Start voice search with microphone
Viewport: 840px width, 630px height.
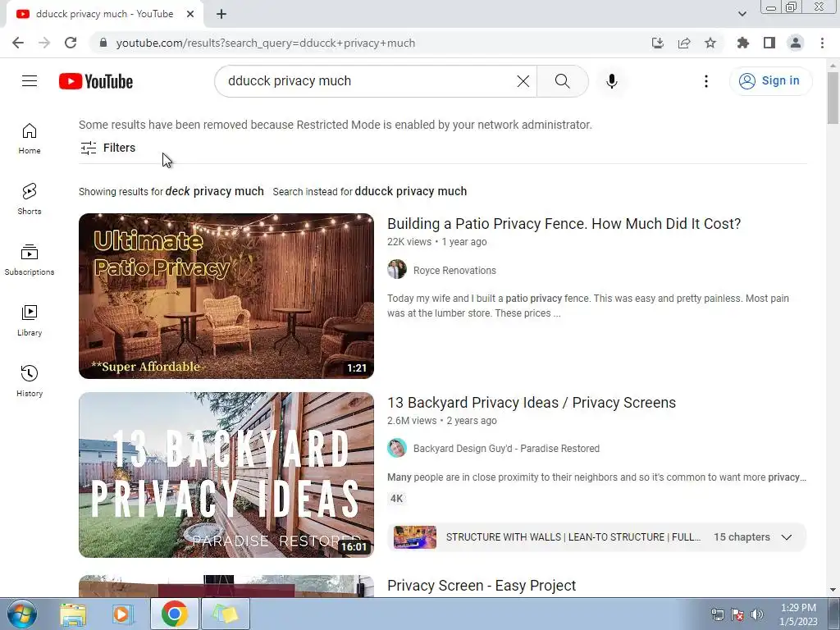[x=612, y=81]
